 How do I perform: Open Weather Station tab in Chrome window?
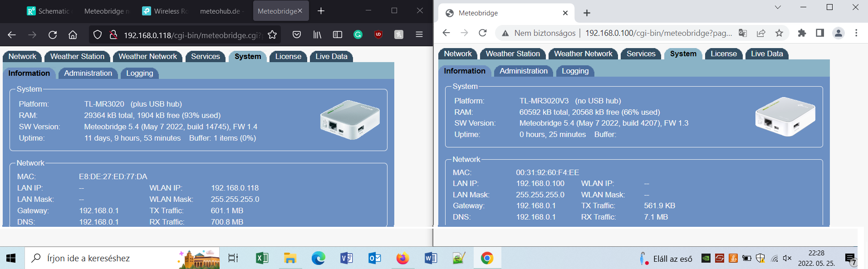tap(513, 54)
